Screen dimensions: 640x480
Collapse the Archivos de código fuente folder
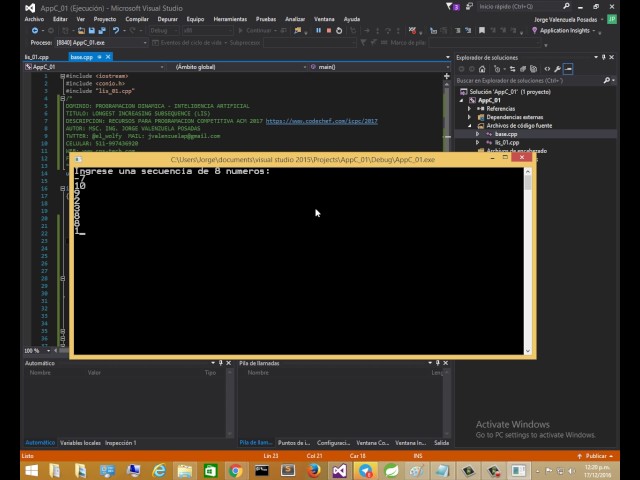(470, 126)
